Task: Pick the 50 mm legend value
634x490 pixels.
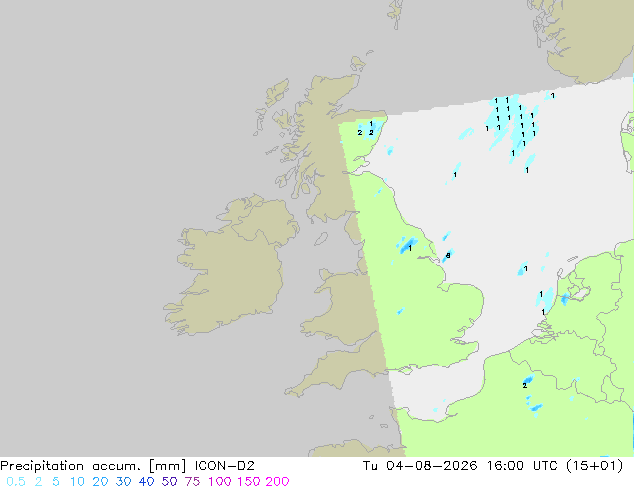Action: pos(169,482)
